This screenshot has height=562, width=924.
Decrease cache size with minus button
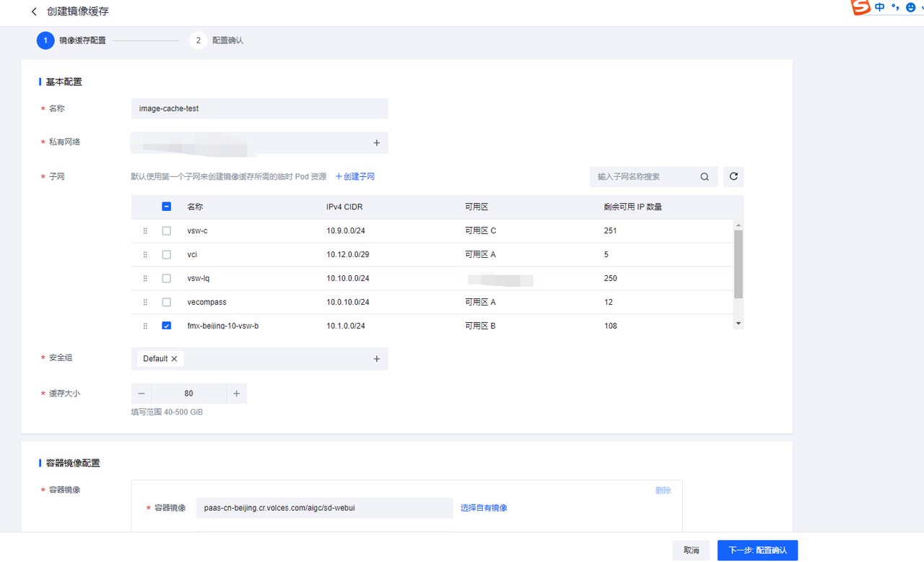tap(141, 394)
